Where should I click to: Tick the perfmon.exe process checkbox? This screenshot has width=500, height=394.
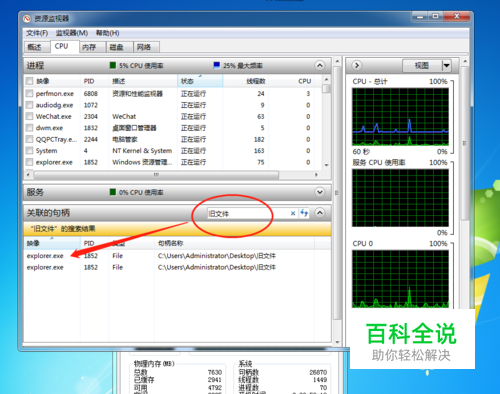30,93
